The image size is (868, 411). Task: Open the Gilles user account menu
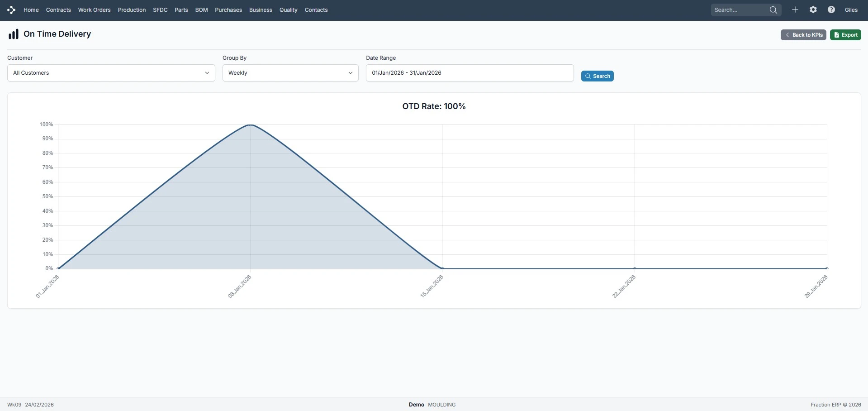[x=852, y=10]
